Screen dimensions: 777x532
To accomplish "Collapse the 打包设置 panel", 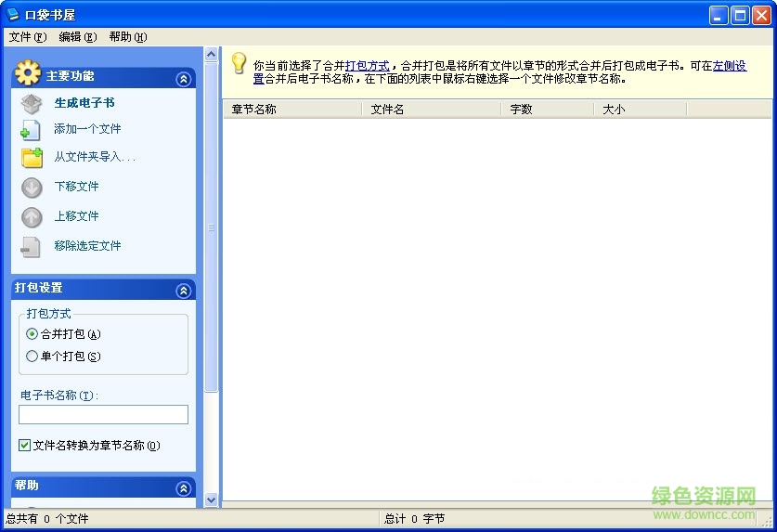I will 184,291.
